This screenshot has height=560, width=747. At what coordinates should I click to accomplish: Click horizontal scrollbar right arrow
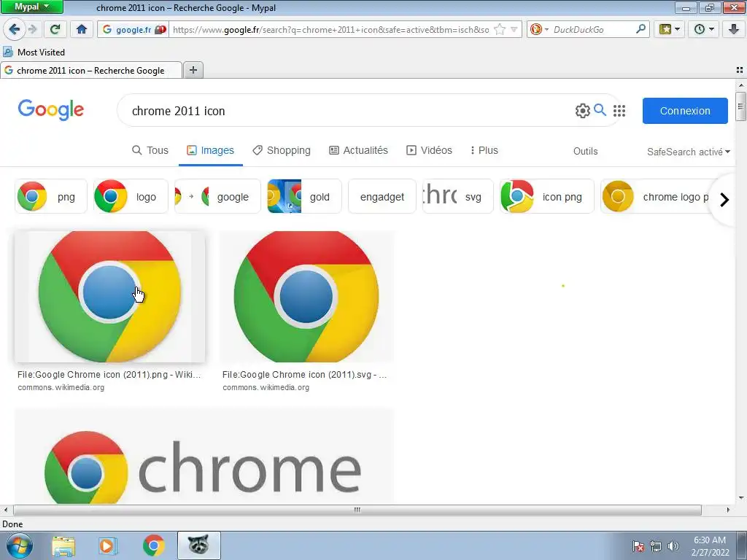(728, 510)
